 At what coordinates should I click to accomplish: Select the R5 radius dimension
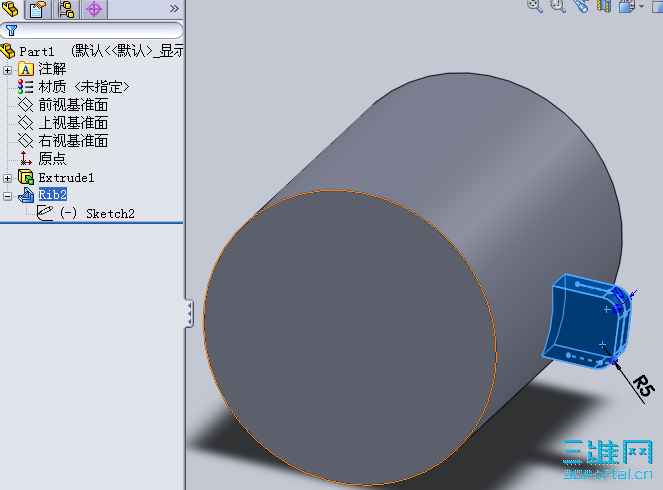(x=643, y=386)
